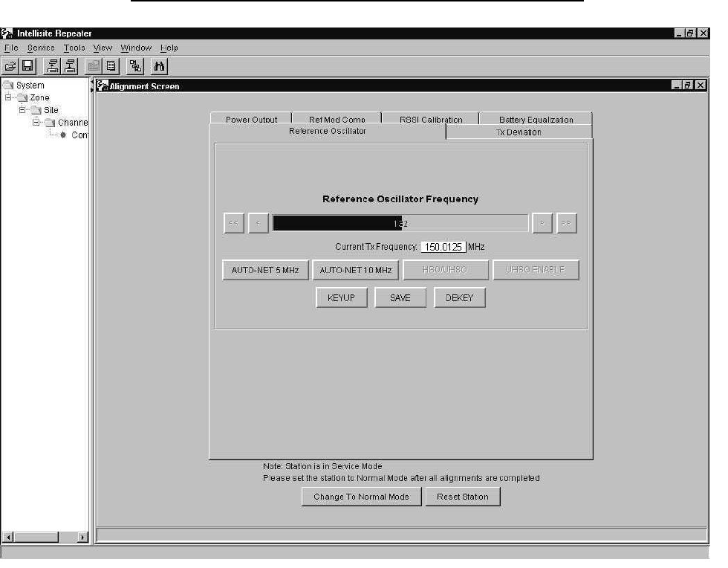Open the Help menu

pyautogui.click(x=169, y=48)
